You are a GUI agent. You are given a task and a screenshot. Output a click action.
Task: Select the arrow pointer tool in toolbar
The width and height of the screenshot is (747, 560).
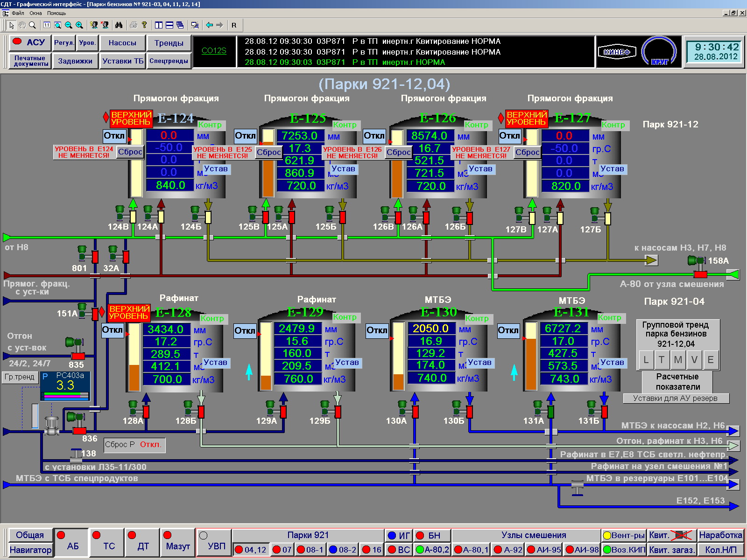click(x=12, y=25)
